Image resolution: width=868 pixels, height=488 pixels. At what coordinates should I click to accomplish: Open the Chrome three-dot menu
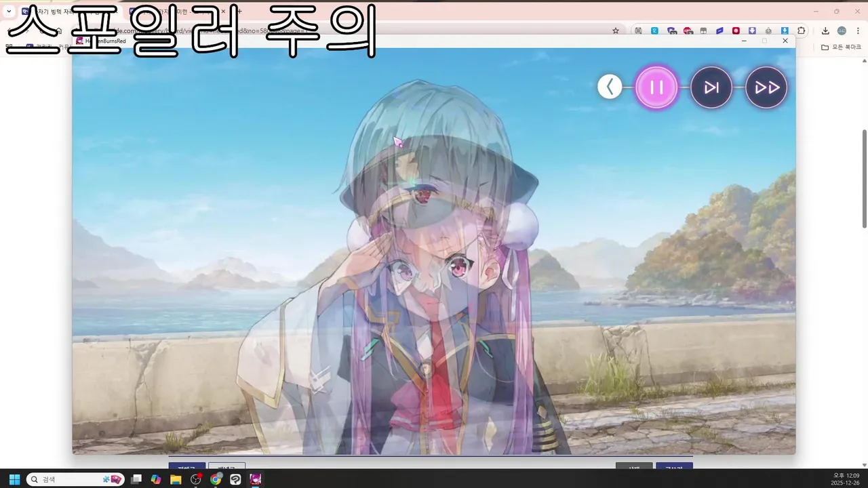(x=857, y=30)
